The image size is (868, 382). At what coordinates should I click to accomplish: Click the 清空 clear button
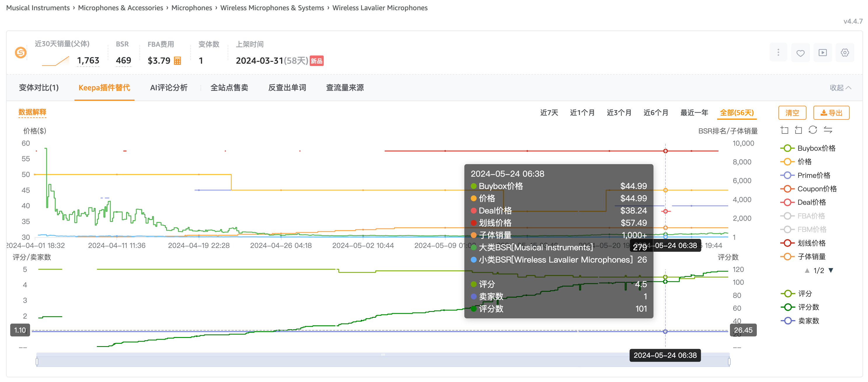pyautogui.click(x=792, y=113)
